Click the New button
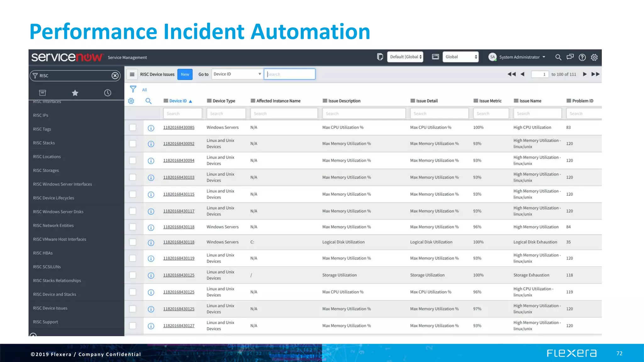This screenshot has height=362, width=644. (x=185, y=74)
